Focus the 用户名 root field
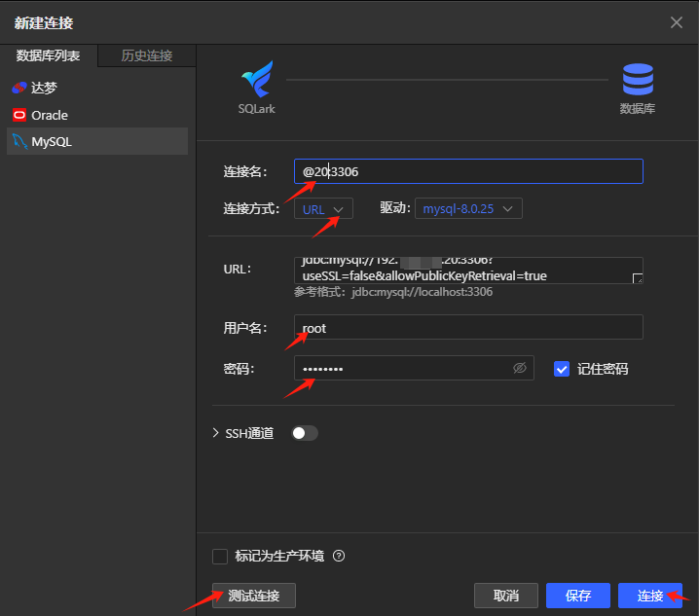Image resolution: width=699 pixels, height=616 pixels. [x=468, y=327]
